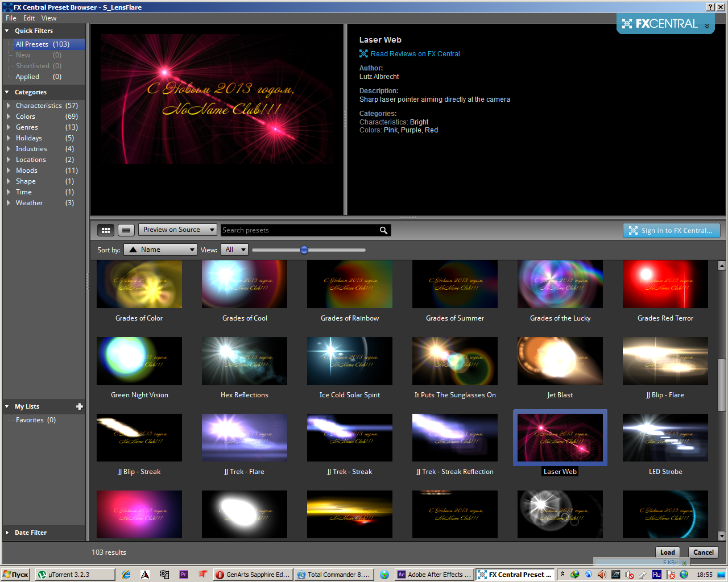Collapse the Quick Filters section
Viewport: 728px width, 582px height.
click(x=7, y=31)
